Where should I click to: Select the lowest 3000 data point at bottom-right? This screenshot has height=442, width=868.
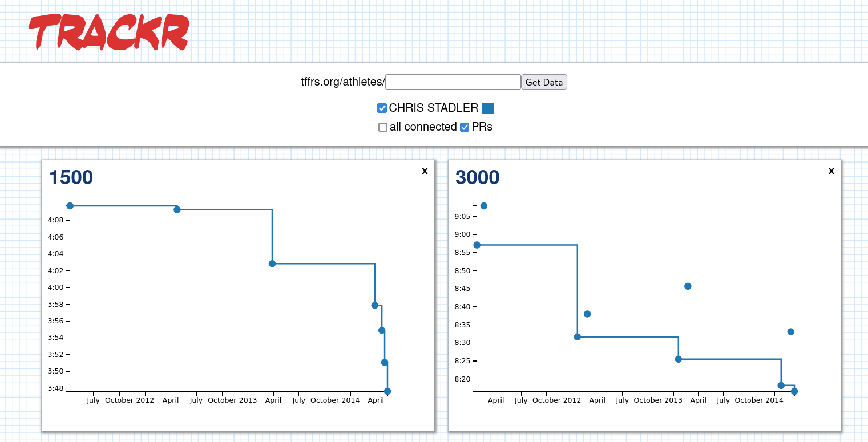click(x=794, y=391)
